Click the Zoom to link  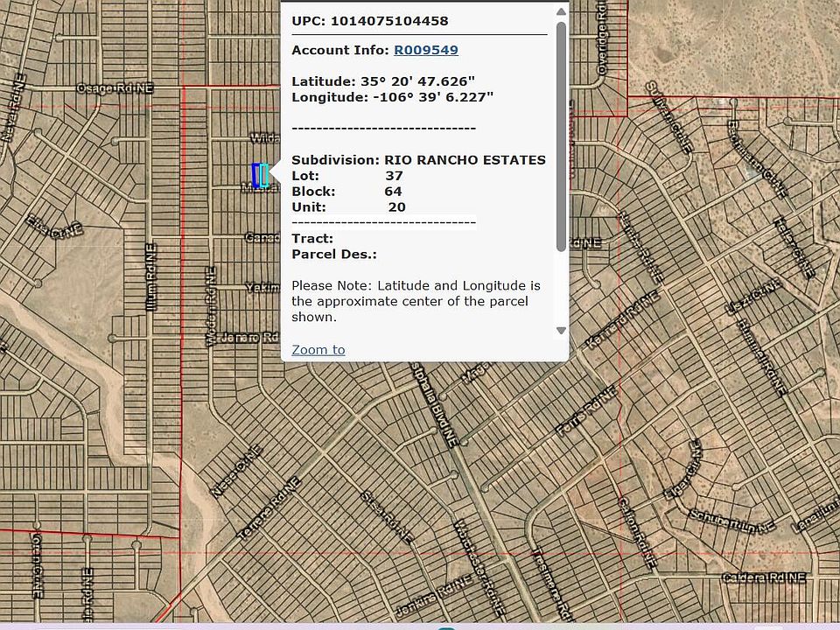318,350
